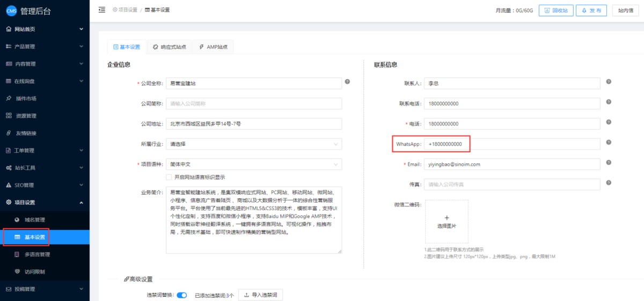
Task: Enable 开启网站语言标识显示 checkbox
Action: point(169,177)
